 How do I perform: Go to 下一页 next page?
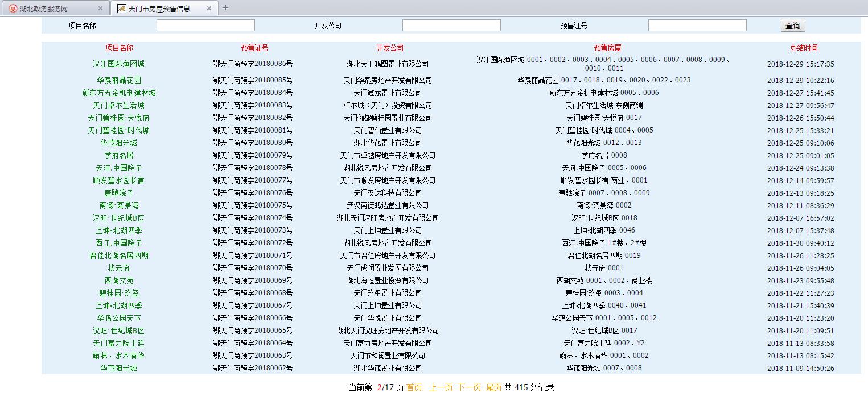pos(469,387)
